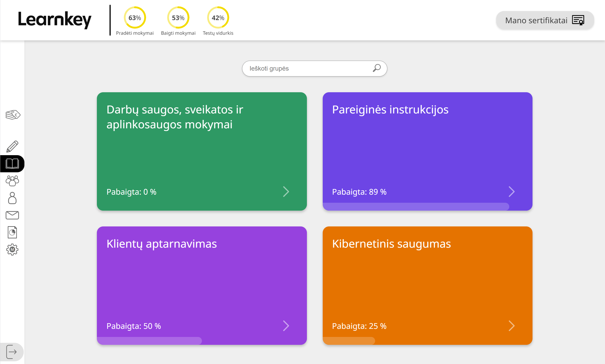Open the single user profile icon

pyautogui.click(x=12, y=198)
